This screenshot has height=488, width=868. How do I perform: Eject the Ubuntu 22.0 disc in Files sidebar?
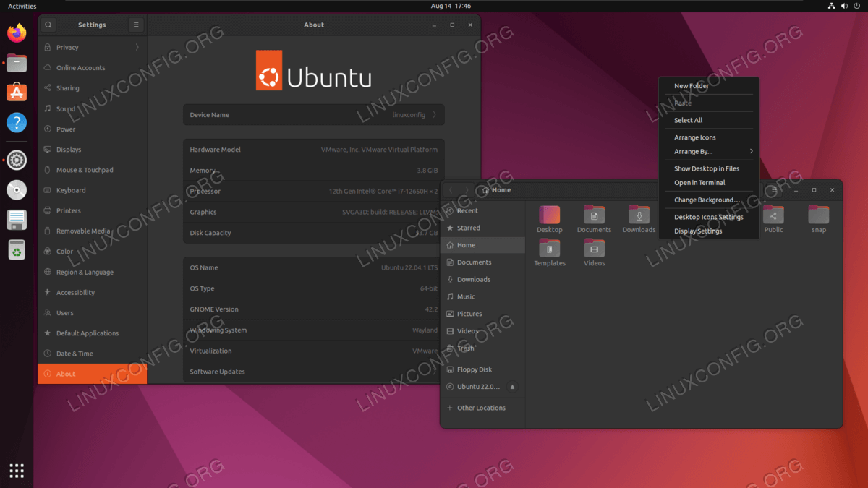point(513,387)
